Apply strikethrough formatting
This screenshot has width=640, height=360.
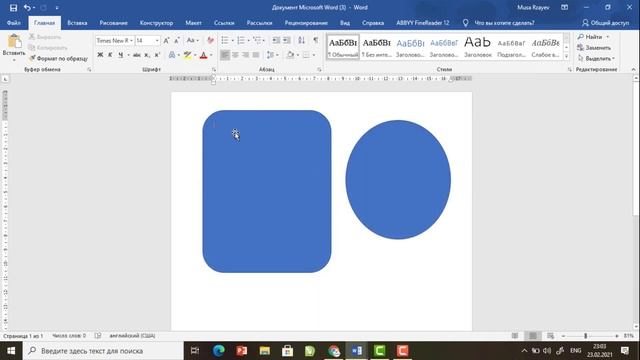click(x=136, y=55)
